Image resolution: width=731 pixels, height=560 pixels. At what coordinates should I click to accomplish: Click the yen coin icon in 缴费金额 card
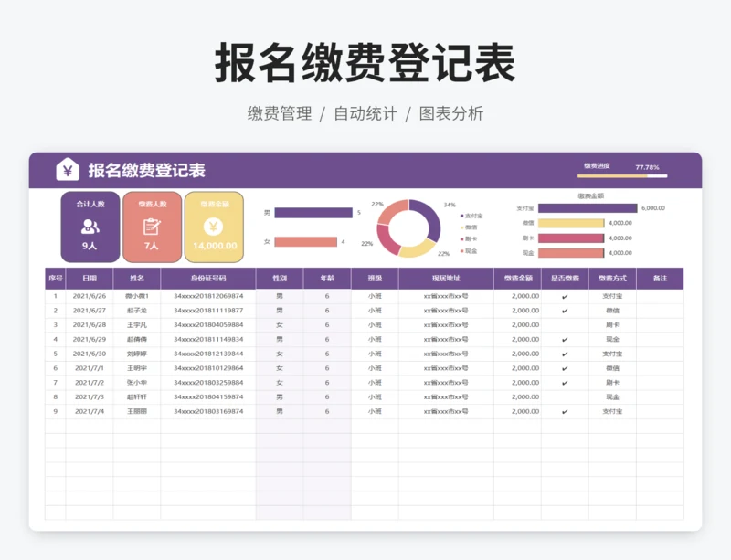point(214,227)
